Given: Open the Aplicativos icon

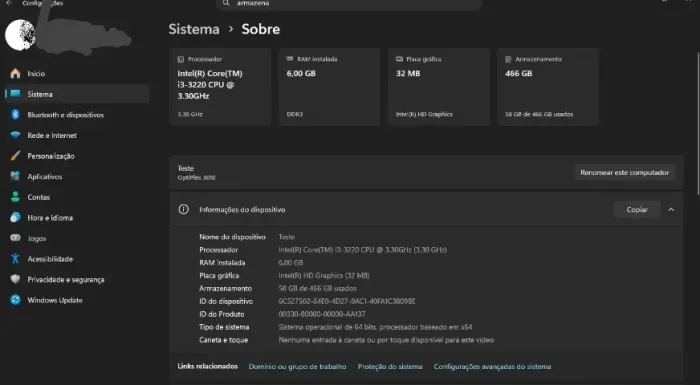Looking at the screenshot, I should tap(16, 176).
